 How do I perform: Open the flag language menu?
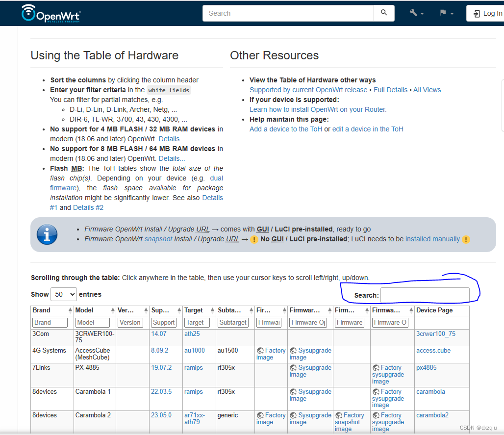tap(447, 13)
